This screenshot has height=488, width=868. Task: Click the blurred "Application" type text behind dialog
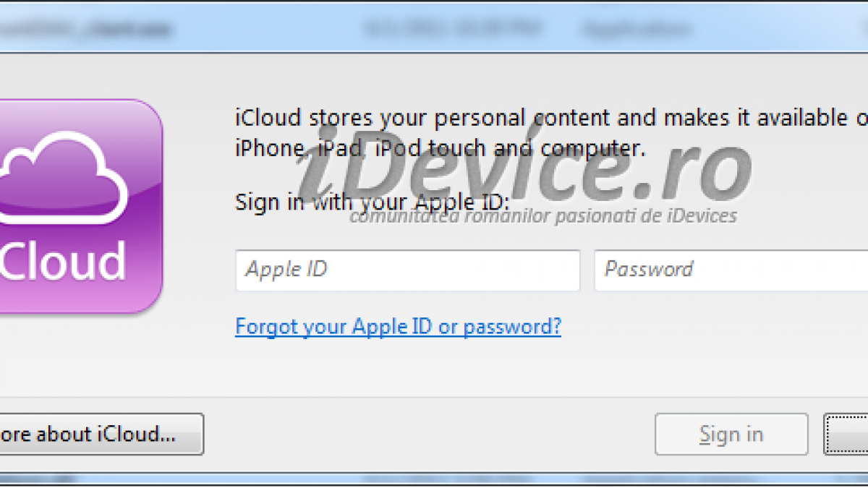tap(635, 30)
